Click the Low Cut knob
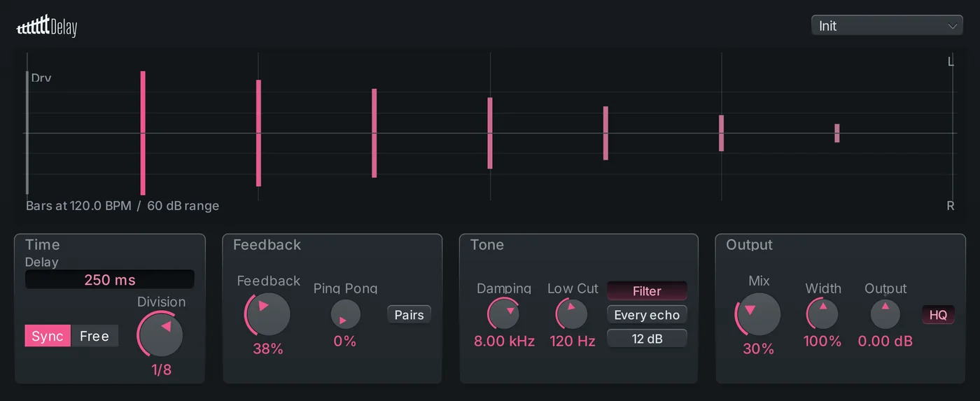Screen dimensions: 980x401 click(573, 314)
